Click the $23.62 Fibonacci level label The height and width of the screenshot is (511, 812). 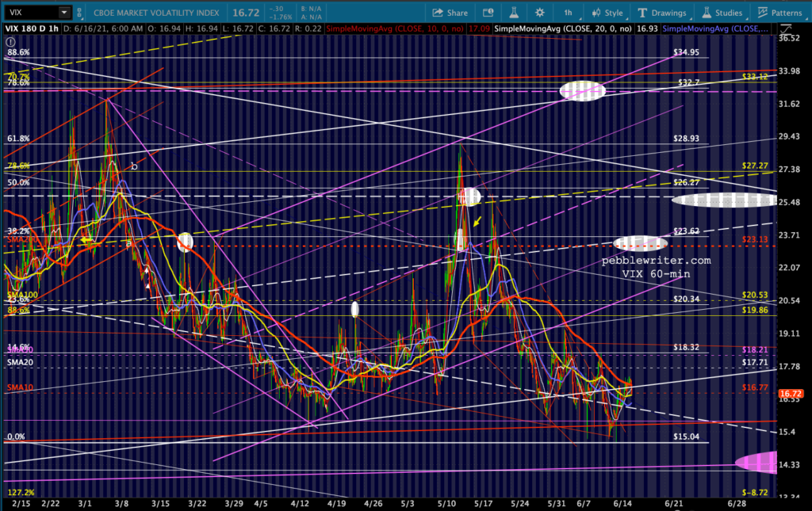(686, 231)
